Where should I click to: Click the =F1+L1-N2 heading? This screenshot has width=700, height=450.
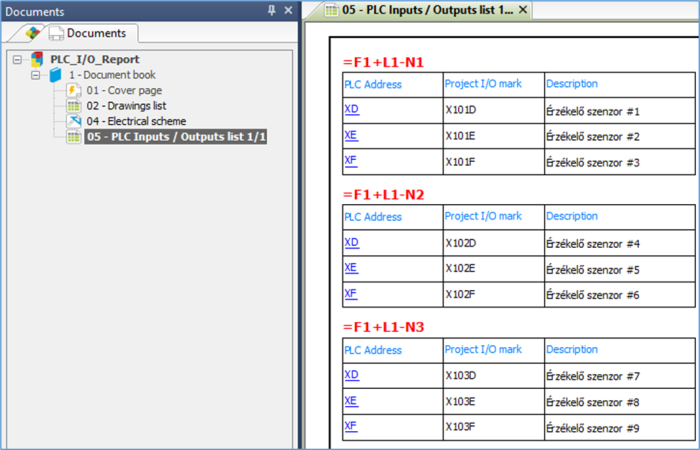pos(383,195)
